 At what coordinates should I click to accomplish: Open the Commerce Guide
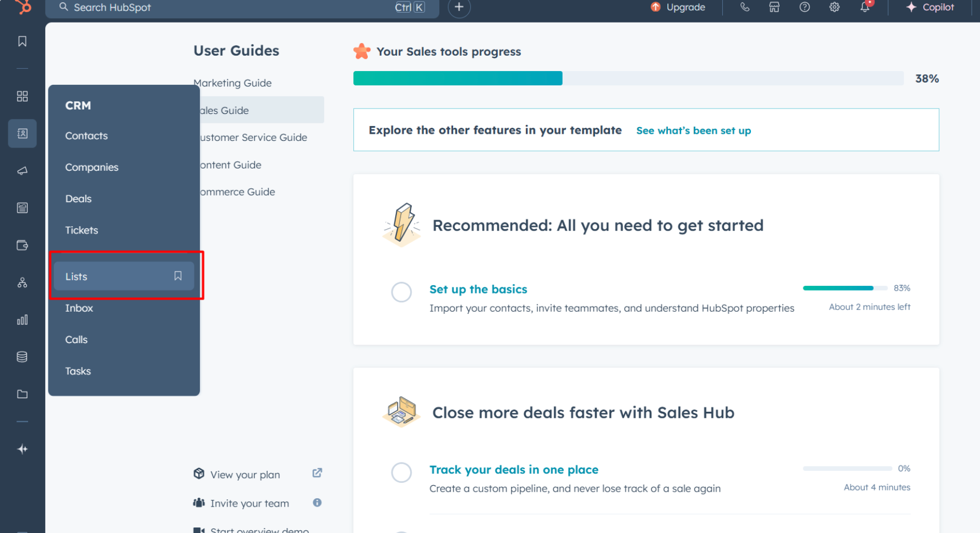coord(237,192)
